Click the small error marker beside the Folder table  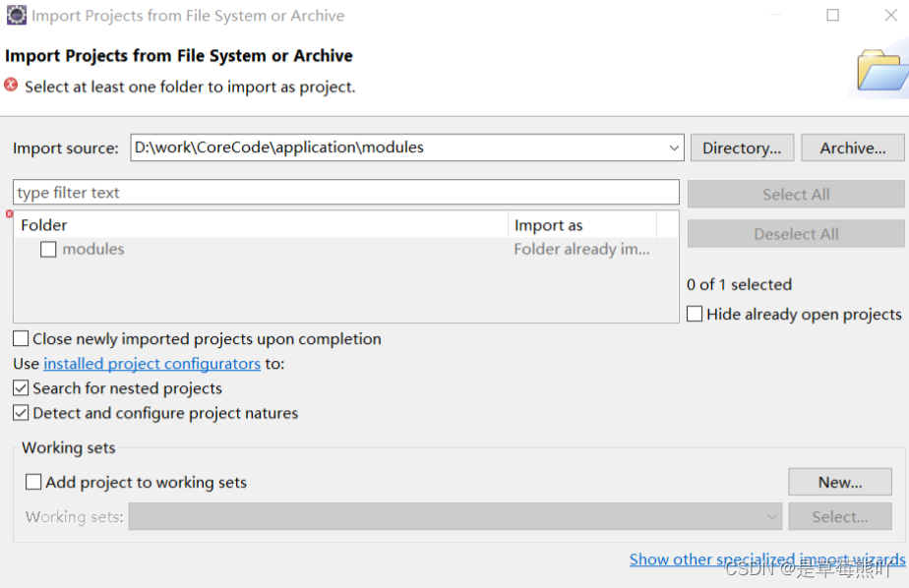(x=10, y=214)
